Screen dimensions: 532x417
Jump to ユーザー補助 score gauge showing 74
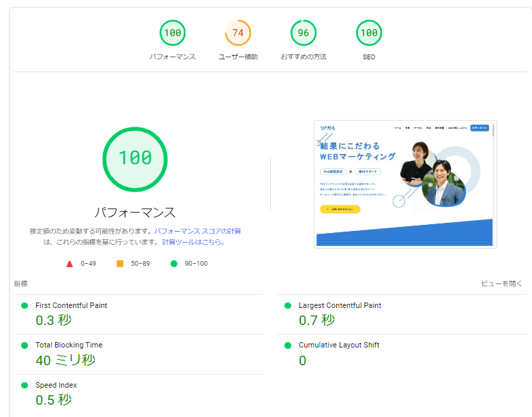click(238, 33)
